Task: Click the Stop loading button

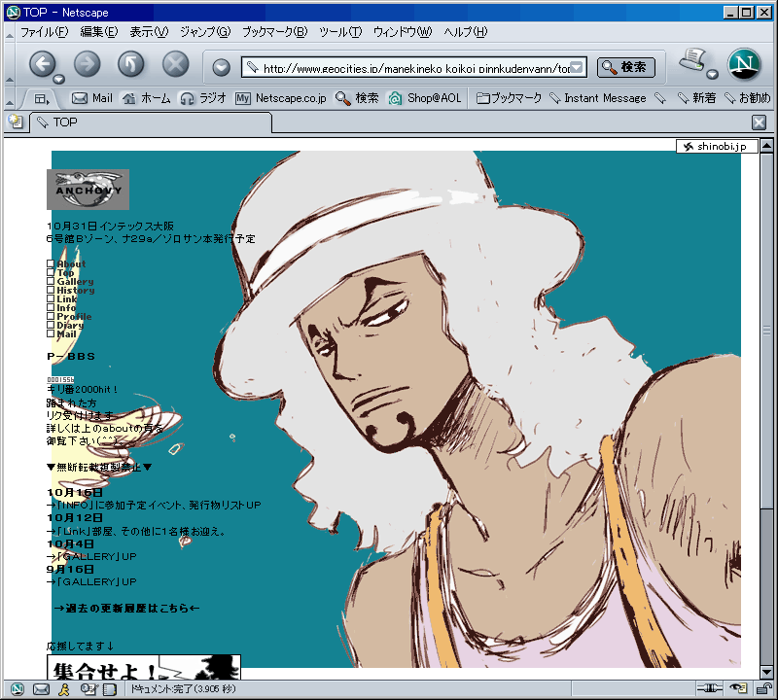Action: click(176, 64)
